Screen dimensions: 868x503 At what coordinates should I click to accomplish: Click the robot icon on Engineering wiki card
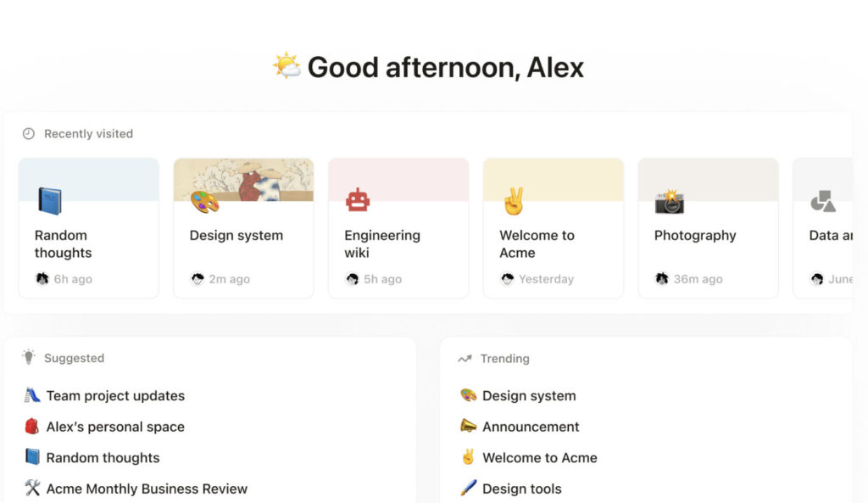(x=359, y=200)
